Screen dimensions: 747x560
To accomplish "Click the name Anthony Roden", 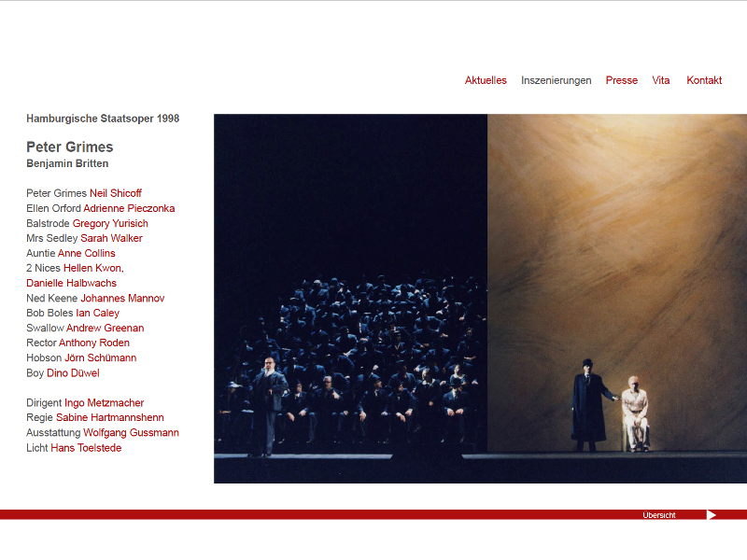I will pyautogui.click(x=94, y=343).
